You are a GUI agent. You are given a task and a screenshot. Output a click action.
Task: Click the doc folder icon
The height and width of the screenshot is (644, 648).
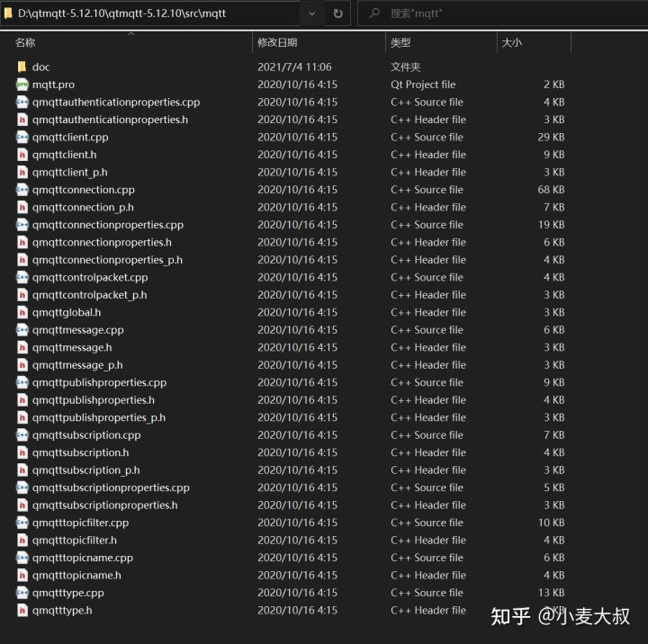click(22, 67)
